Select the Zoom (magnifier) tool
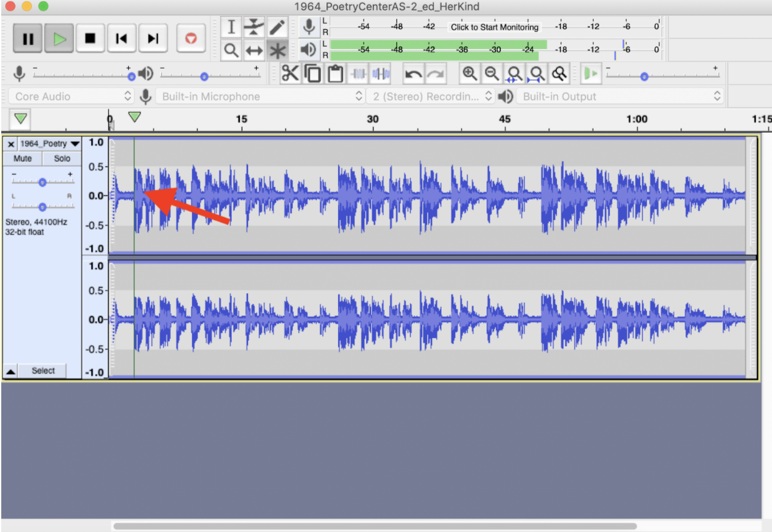The image size is (772, 532). coord(232,50)
